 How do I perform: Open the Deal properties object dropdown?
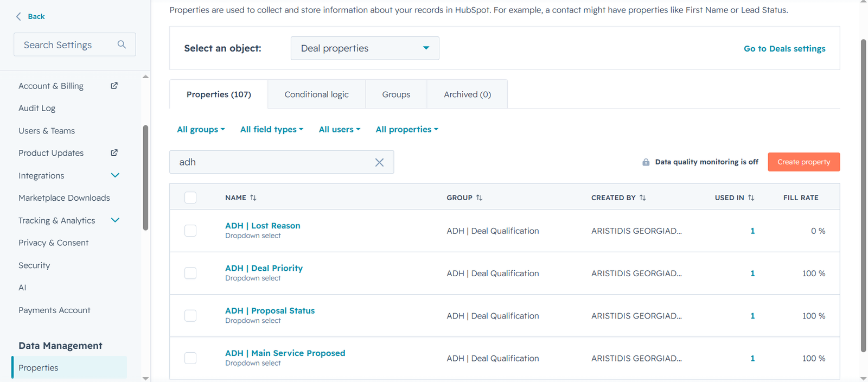[365, 48]
